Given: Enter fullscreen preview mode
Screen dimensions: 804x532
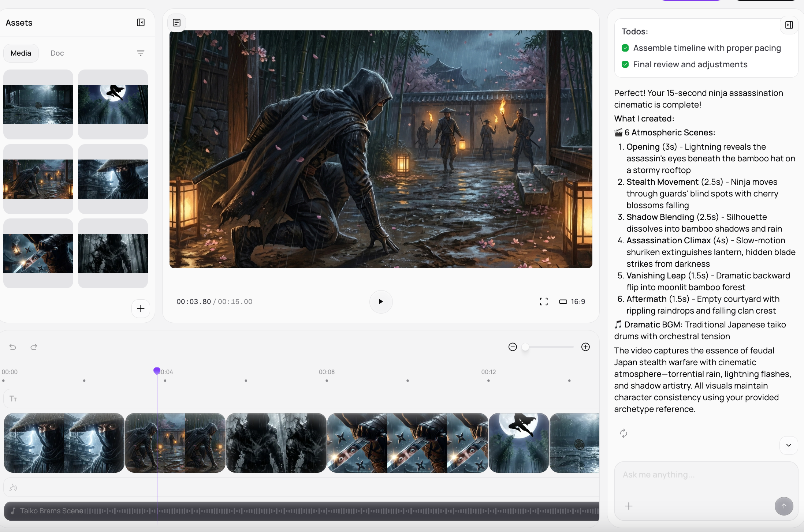Looking at the screenshot, I should 544,301.
